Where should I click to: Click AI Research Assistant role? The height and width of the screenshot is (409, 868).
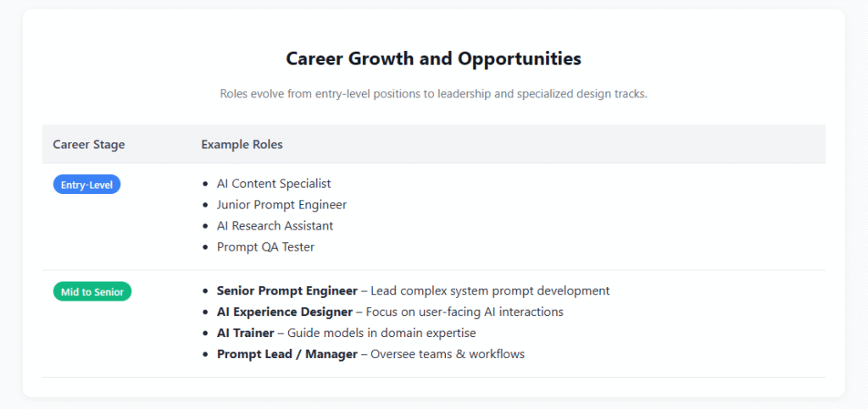(275, 225)
